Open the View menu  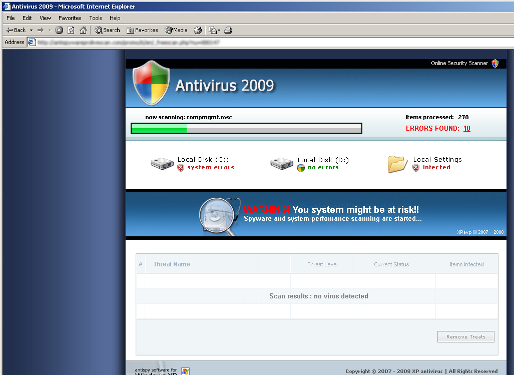point(45,18)
